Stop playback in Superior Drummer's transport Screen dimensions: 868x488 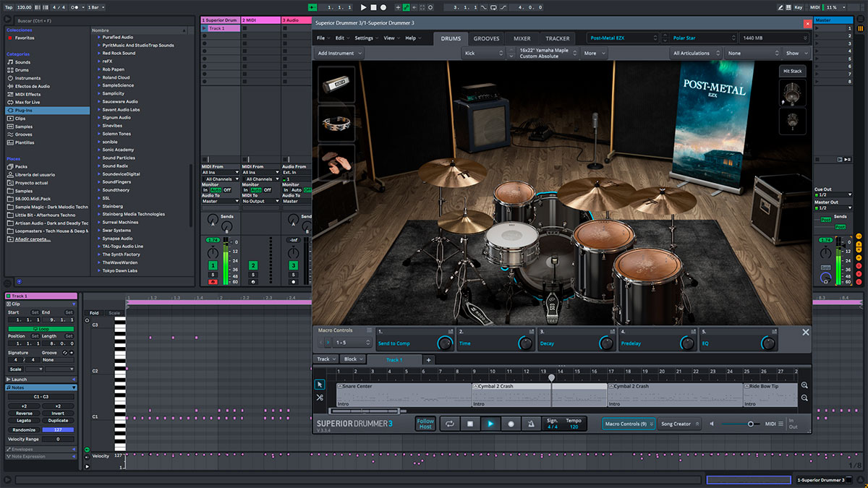pos(469,424)
